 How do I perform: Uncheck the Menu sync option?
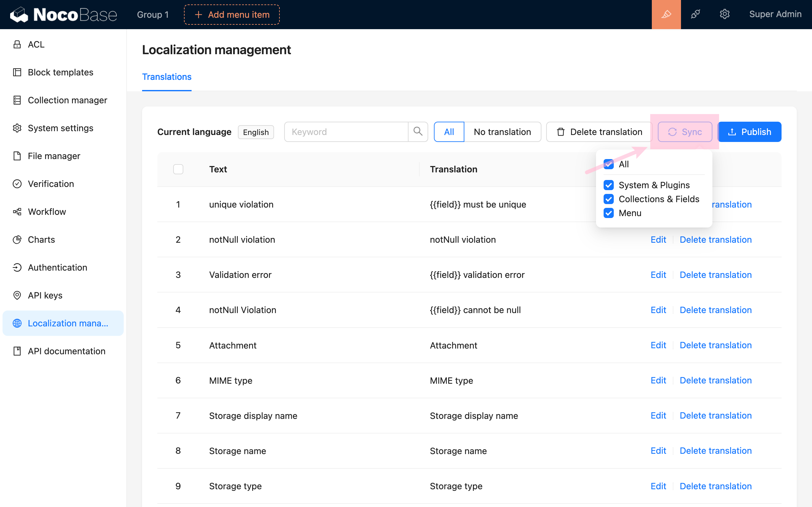tap(608, 213)
